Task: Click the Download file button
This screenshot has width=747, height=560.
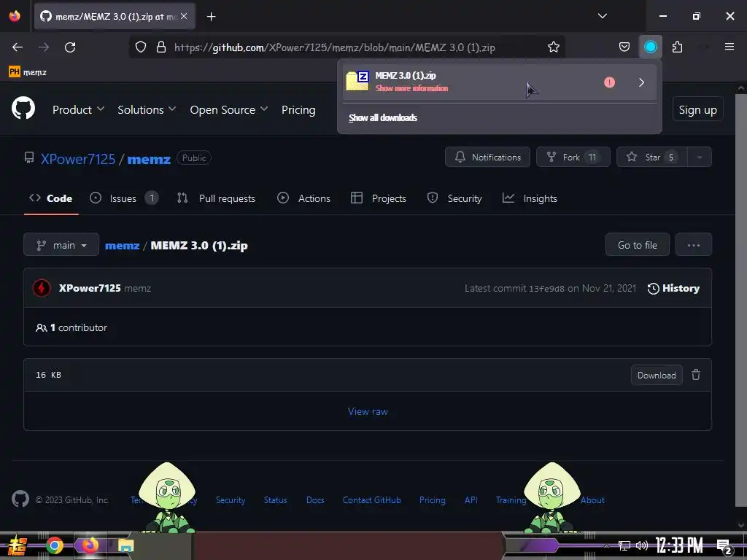Action: [x=657, y=375]
